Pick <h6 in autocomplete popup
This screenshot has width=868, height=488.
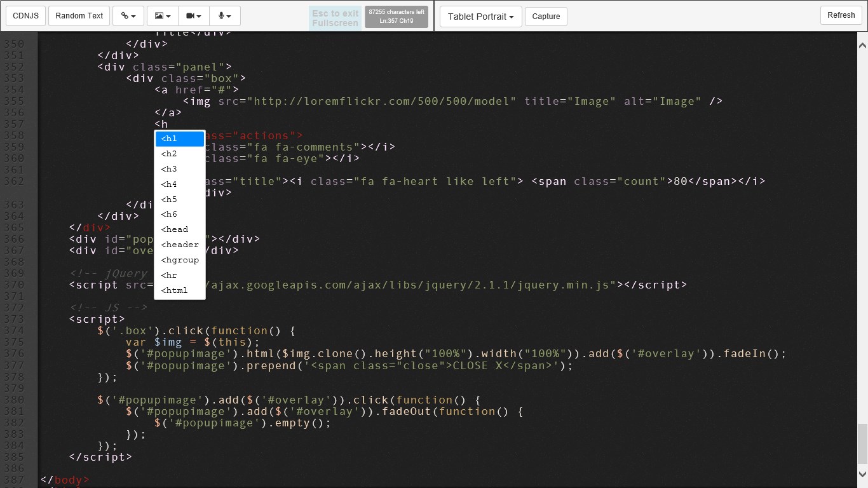(x=180, y=215)
